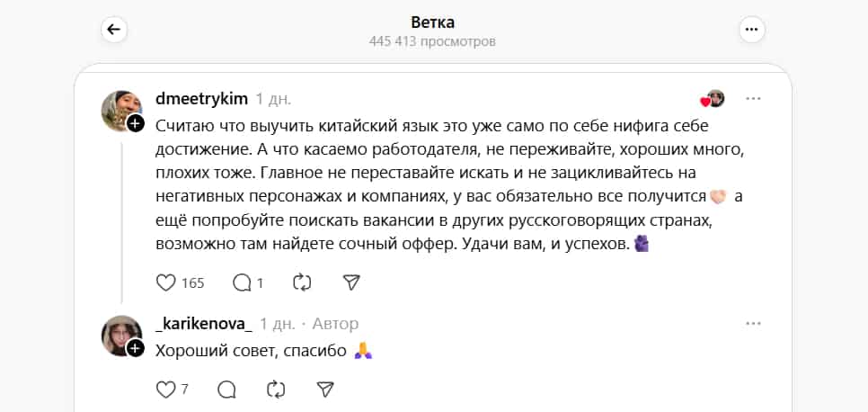
Task: Like _karikenova_'s reply
Action: (166, 390)
